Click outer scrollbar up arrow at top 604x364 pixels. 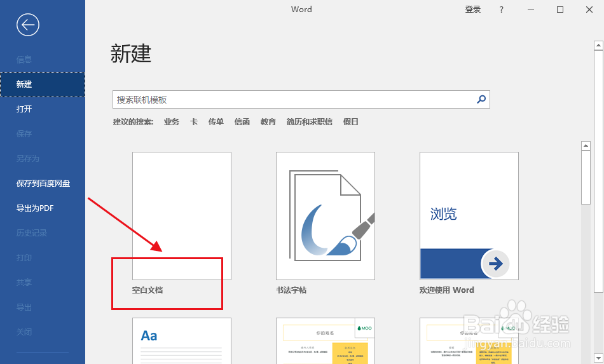coord(598,45)
